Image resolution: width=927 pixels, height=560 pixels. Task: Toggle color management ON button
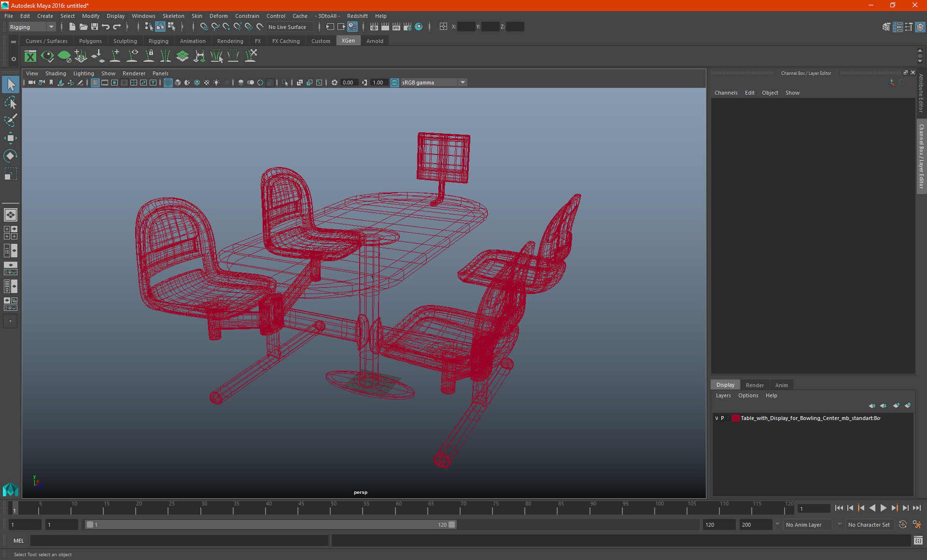pos(394,83)
